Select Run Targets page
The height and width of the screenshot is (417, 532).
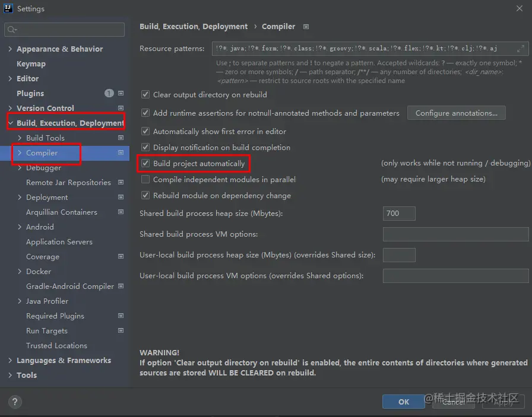coord(47,330)
